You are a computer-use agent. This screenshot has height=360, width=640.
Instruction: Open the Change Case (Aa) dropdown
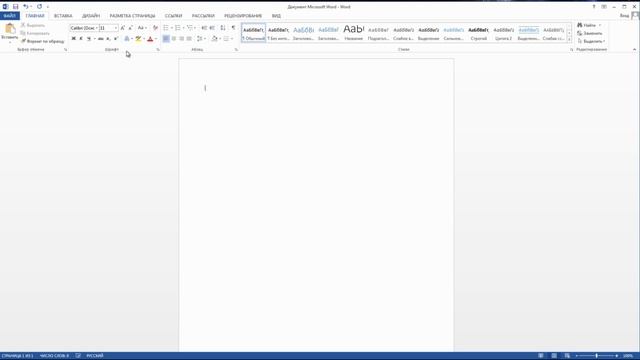(142, 28)
